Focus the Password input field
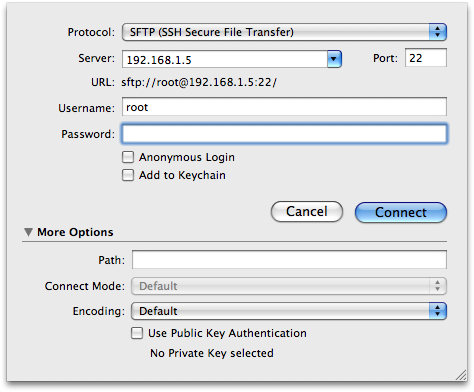Viewport: 474px width, 392px height. (284, 134)
